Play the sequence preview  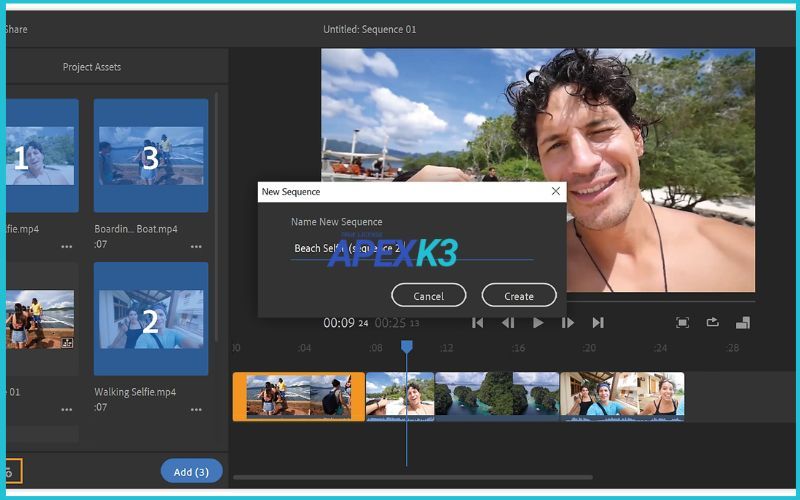[538, 322]
